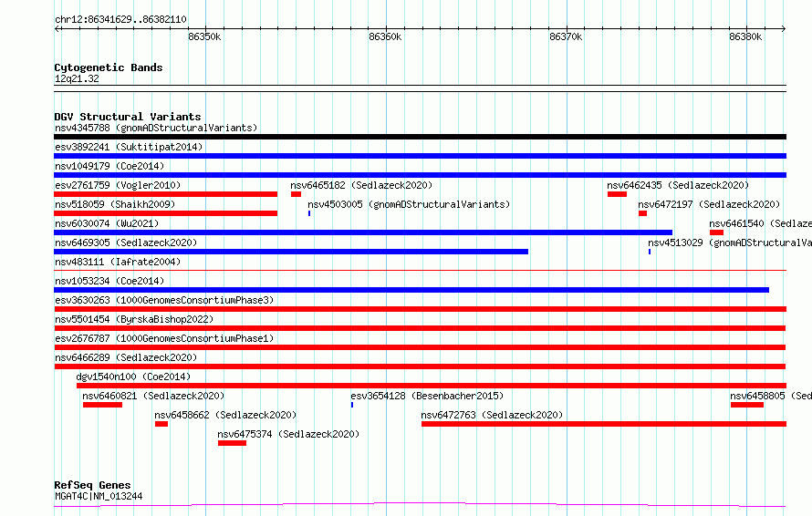The height and width of the screenshot is (516, 812).
Task: Select nsv6465182 (Sedlazeck2020) label
Action: 361,185
